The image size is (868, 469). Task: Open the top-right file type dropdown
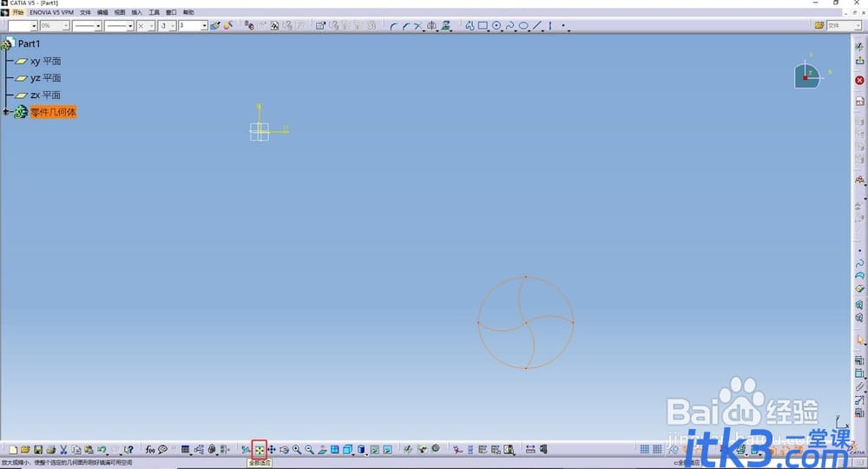coord(845,25)
